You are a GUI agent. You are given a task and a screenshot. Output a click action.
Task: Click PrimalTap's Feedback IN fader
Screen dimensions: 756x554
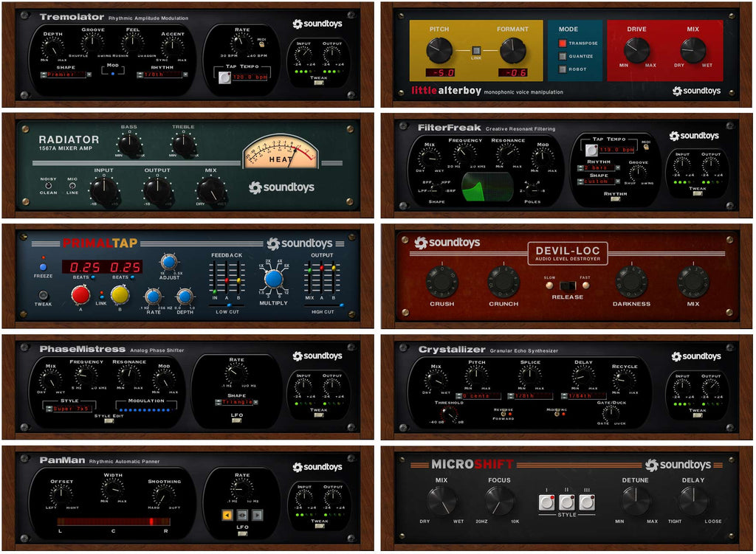pyautogui.click(x=215, y=278)
